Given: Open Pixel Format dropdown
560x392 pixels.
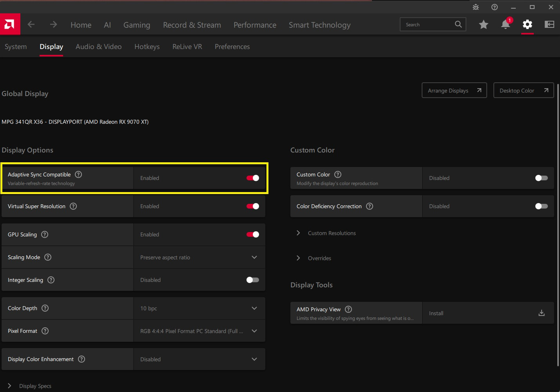Looking at the screenshot, I should coord(199,331).
